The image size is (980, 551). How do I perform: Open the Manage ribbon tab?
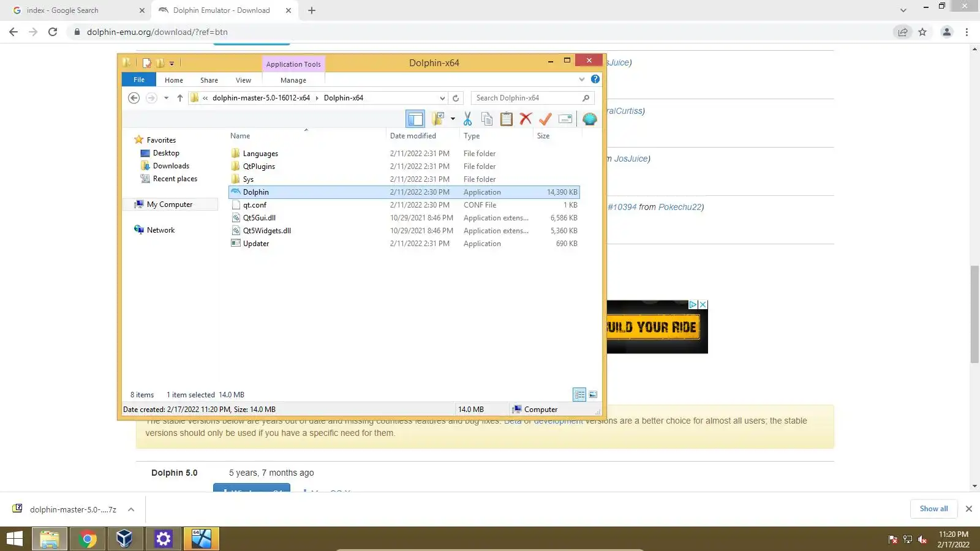pyautogui.click(x=293, y=80)
